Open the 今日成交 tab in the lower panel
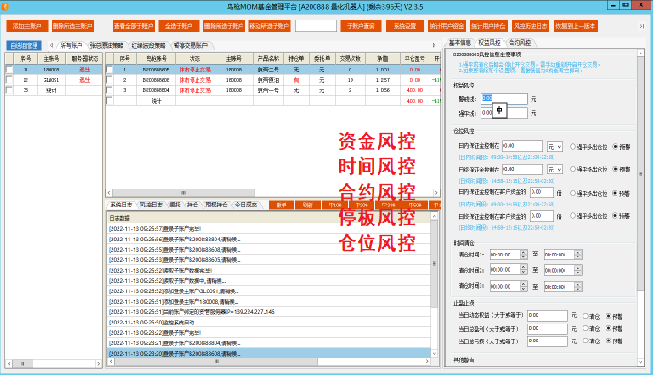 pos(246,205)
